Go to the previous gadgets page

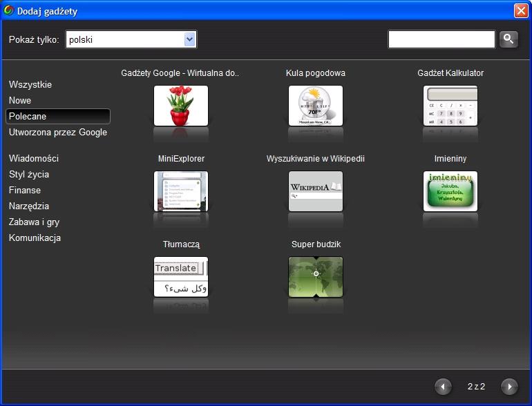(x=443, y=387)
